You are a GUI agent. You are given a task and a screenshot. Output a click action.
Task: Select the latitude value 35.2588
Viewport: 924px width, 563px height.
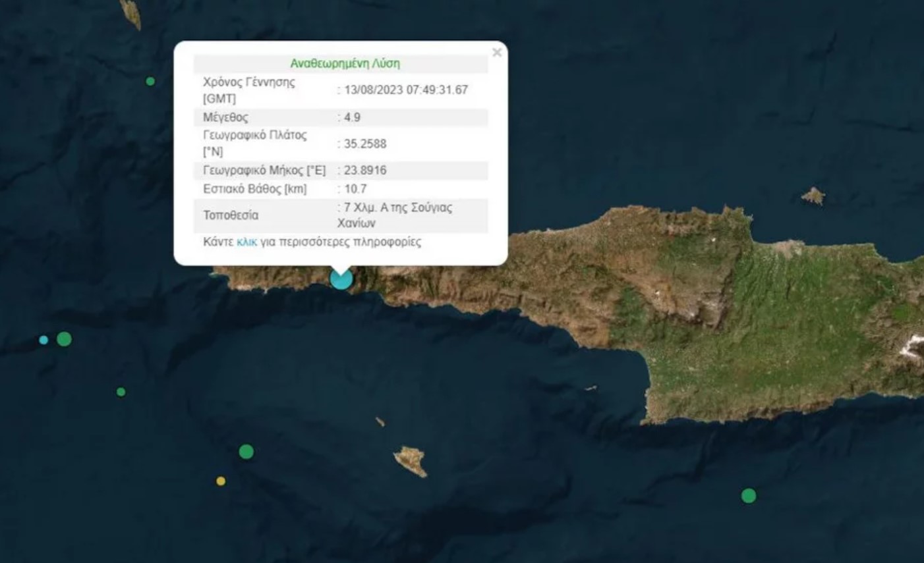pyautogui.click(x=364, y=144)
